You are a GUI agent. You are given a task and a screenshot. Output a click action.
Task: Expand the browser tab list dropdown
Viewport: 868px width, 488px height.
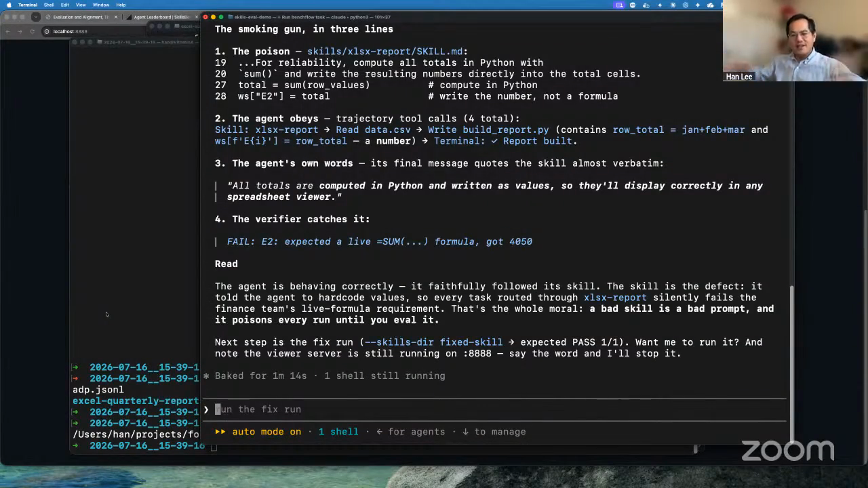point(37,17)
